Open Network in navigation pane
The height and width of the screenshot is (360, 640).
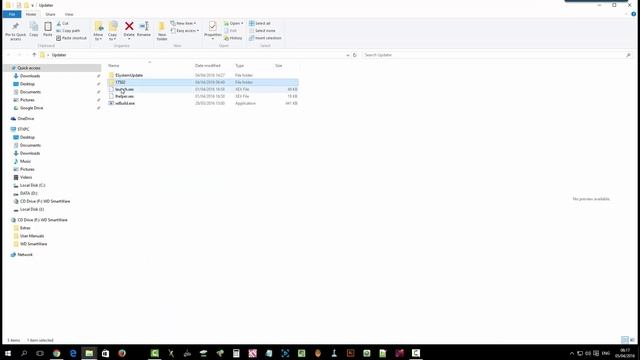(25, 255)
